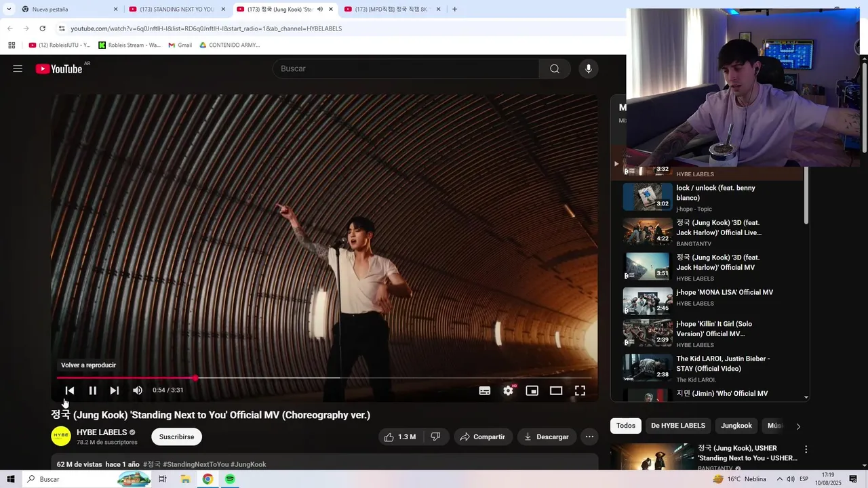The height and width of the screenshot is (488, 868).
Task: Reload the current page
Action: (42, 28)
